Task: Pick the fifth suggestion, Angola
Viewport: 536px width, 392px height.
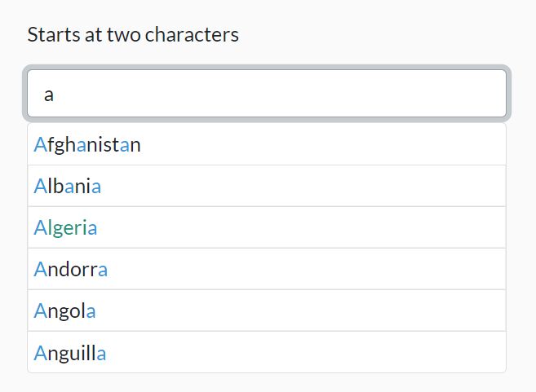Action: tap(65, 311)
